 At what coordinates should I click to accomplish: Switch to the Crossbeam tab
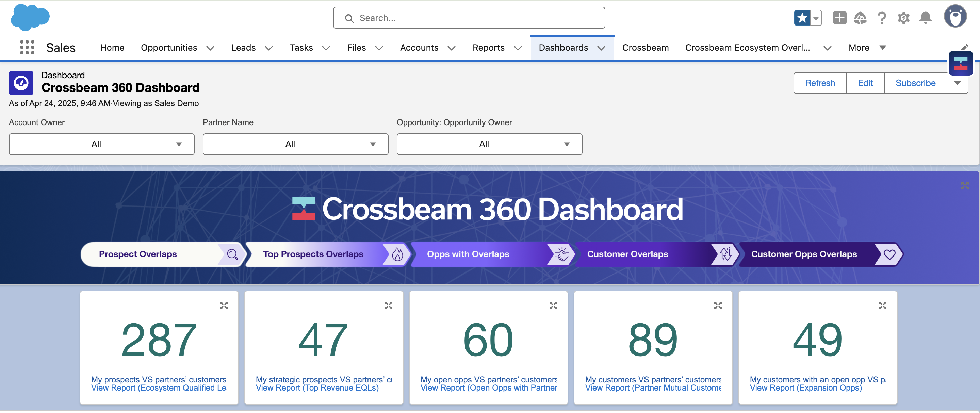pos(645,48)
